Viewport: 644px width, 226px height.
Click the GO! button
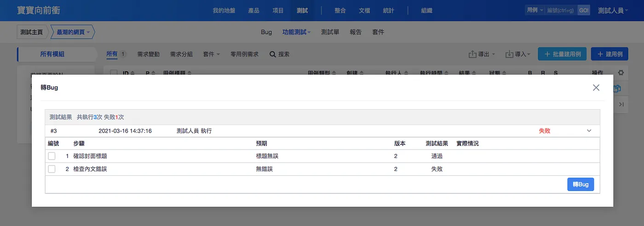click(x=583, y=10)
